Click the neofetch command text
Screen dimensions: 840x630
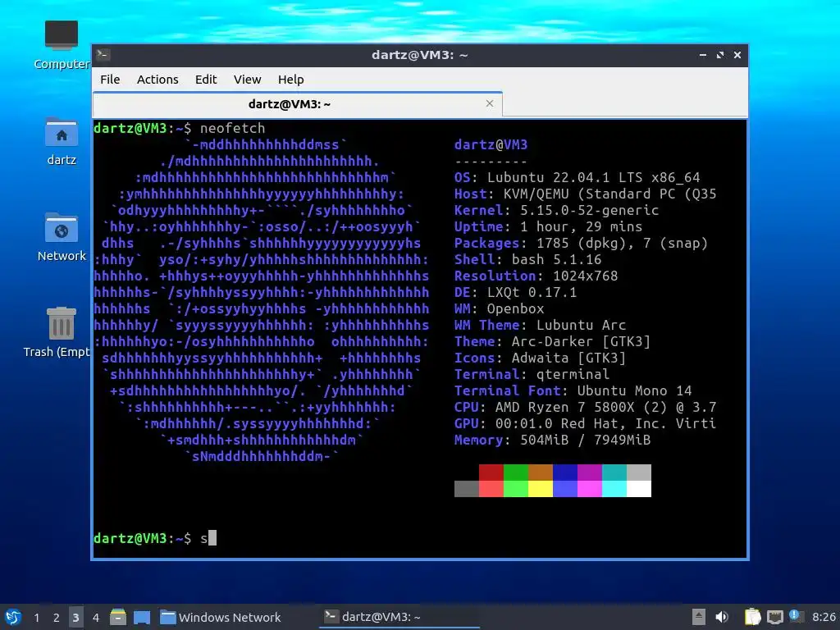tap(232, 128)
